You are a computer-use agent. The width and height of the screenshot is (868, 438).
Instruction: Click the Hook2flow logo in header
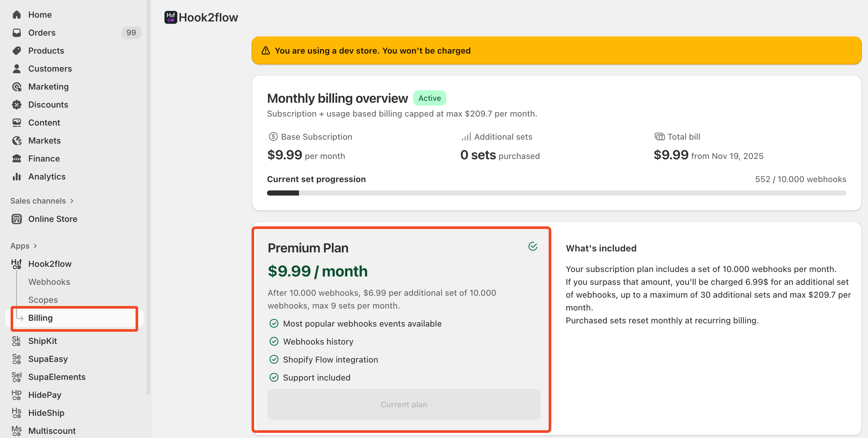tap(171, 17)
